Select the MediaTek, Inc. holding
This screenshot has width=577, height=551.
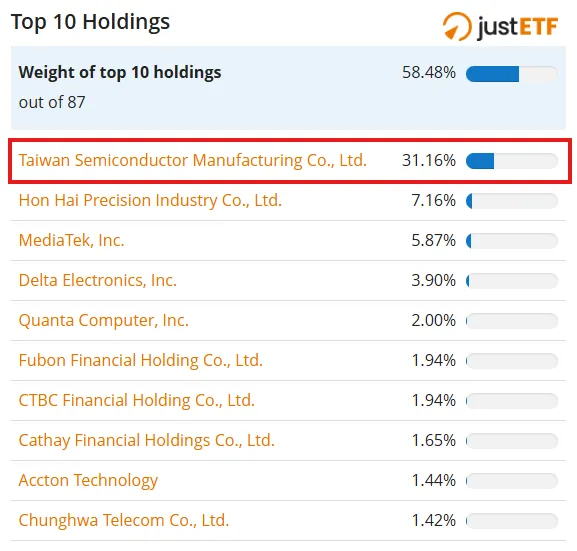pyautogui.click(x=71, y=240)
